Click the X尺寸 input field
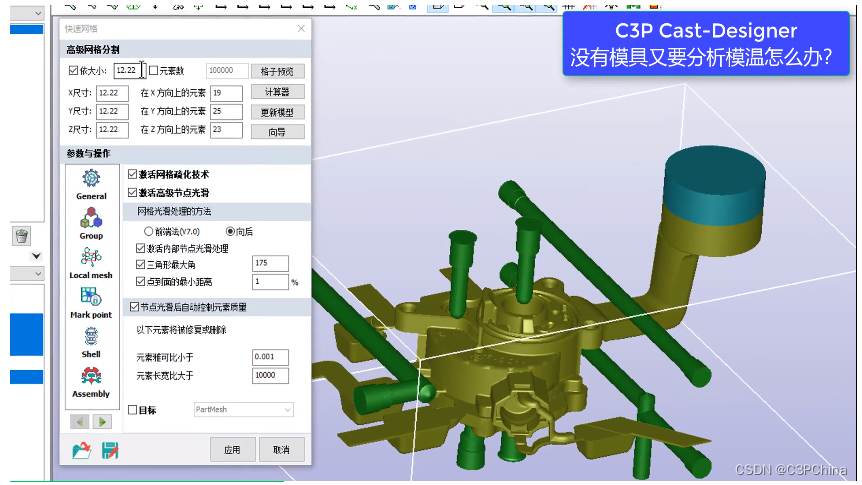Viewport: 862px width, 485px height. (112, 93)
